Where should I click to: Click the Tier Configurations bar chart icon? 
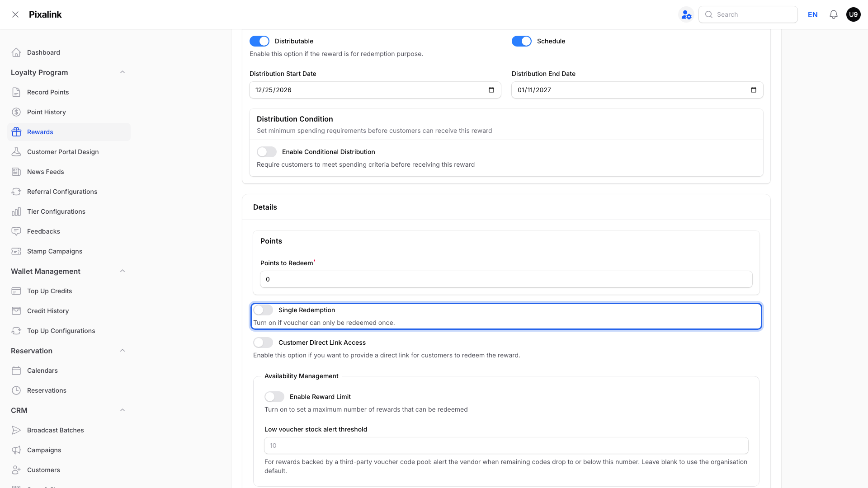point(16,211)
